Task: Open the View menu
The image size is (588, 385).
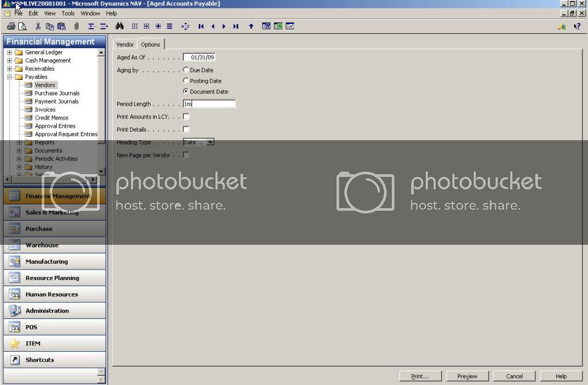Action: (50, 13)
